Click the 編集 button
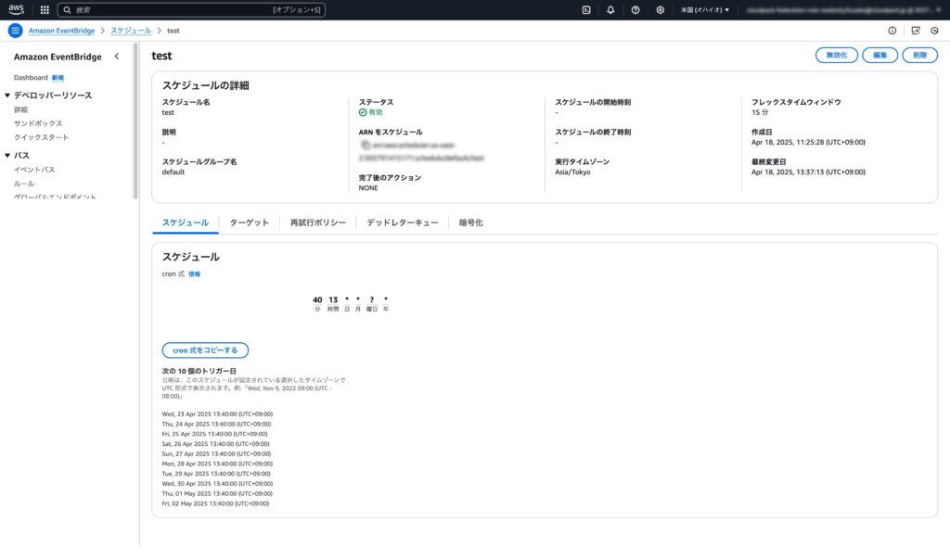The height and width of the screenshot is (560, 950). click(879, 55)
